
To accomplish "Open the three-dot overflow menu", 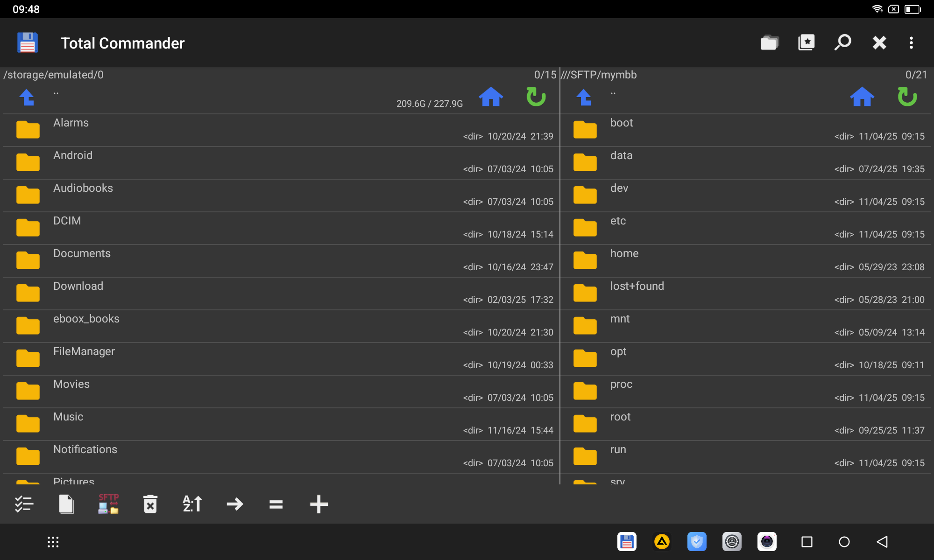I will click(911, 43).
